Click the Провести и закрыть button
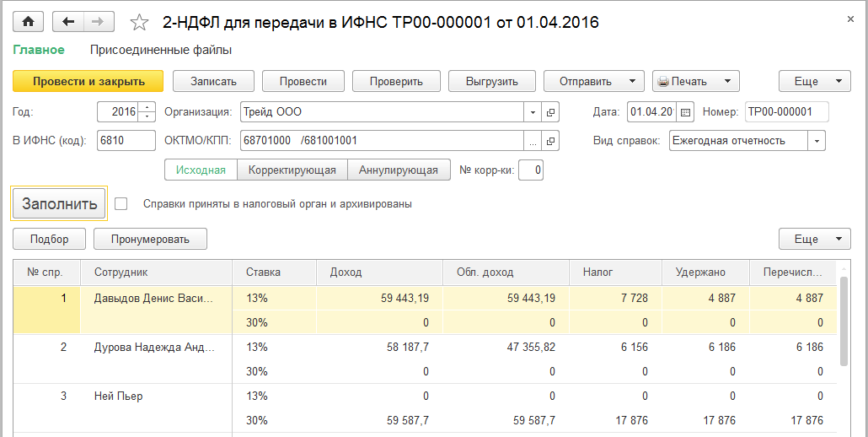The image size is (868, 437). pyautogui.click(x=88, y=82)
